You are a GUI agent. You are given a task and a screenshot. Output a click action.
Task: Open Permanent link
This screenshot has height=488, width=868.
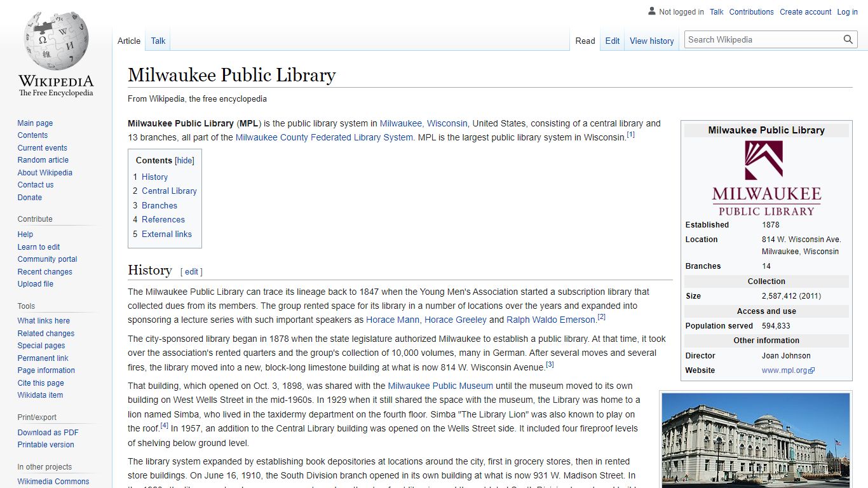coord(43,358)
